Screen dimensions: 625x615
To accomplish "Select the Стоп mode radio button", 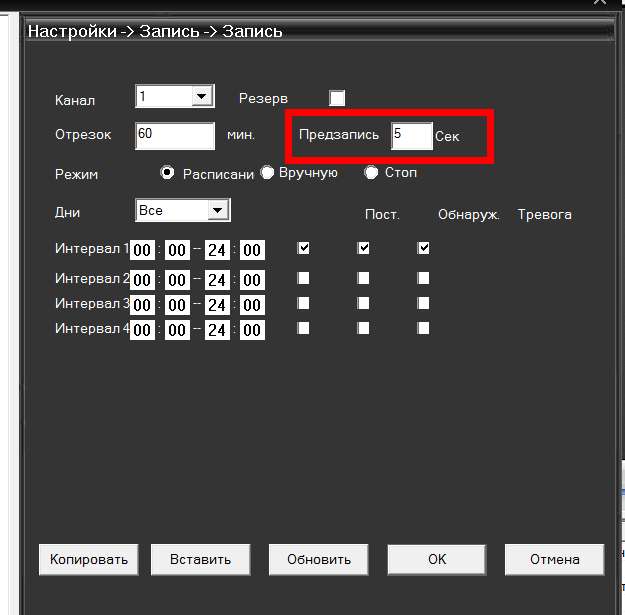I will coord(372,173).
